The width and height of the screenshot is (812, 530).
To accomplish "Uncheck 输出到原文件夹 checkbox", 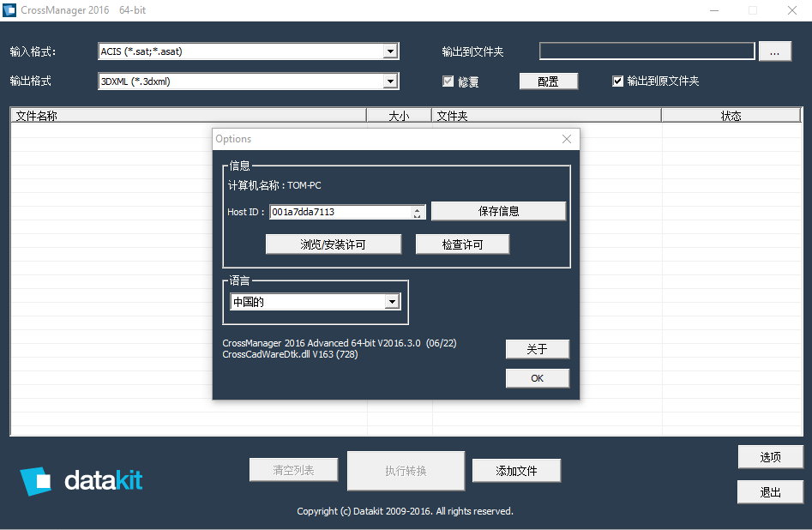I will 617,81.
